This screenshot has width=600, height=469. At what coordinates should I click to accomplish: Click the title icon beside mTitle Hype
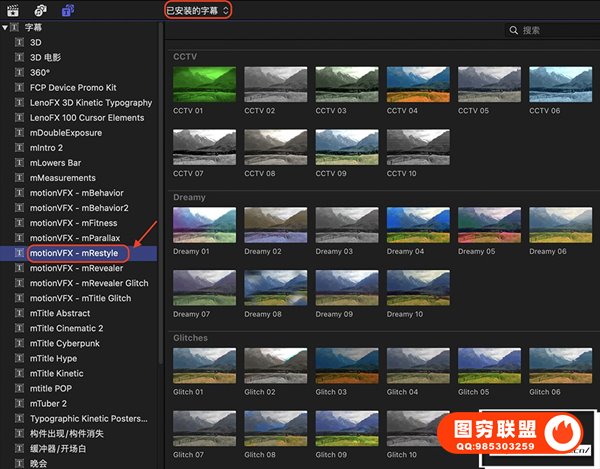point(19,358)
